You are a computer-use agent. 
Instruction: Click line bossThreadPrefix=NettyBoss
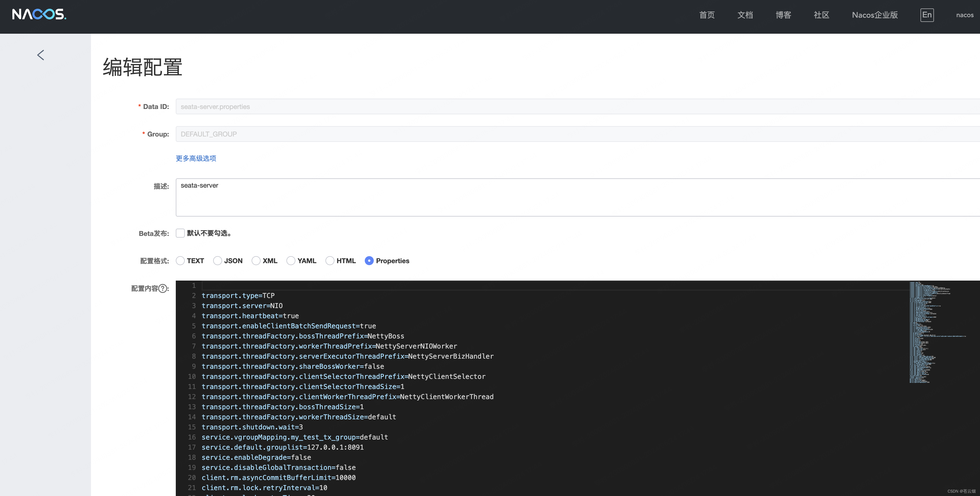(x=303, y=336)
